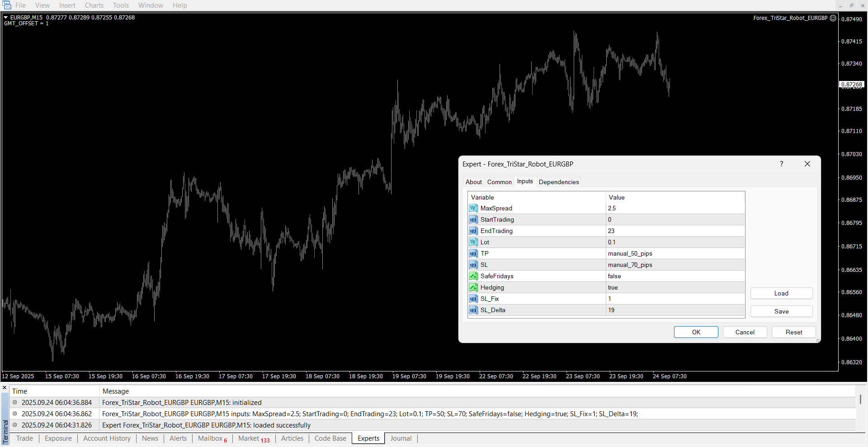Click the MaxSpread variable type icon

click(473, 208)
